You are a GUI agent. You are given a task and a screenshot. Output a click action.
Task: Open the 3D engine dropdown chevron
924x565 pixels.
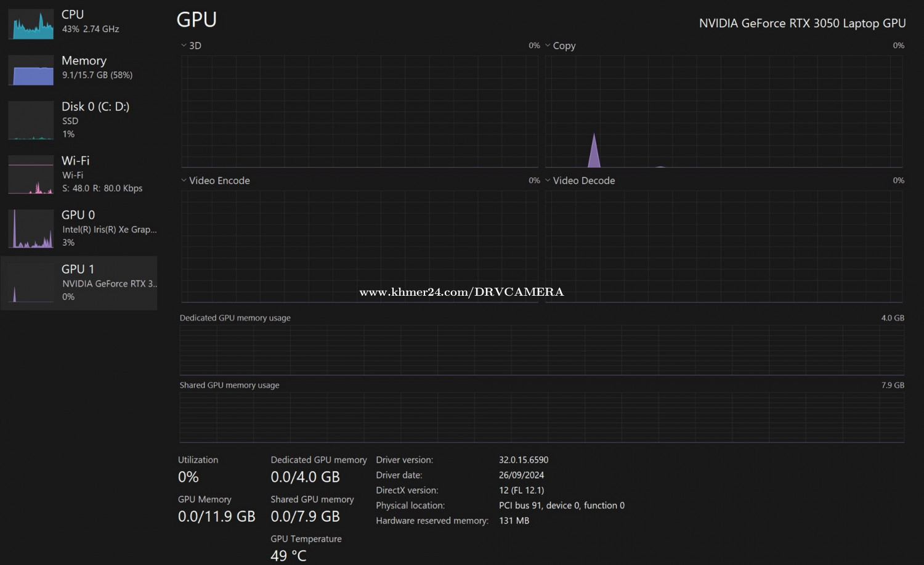184,46
